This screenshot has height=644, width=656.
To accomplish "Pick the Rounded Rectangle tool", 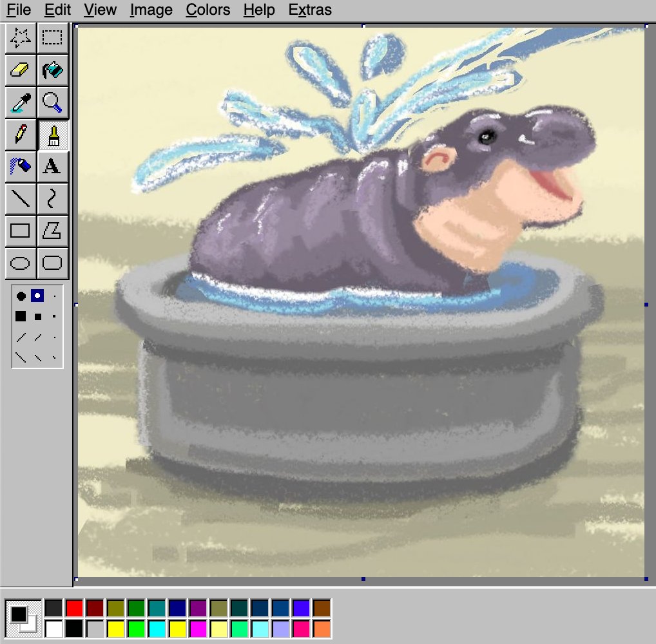I will [x=52, y=263].
